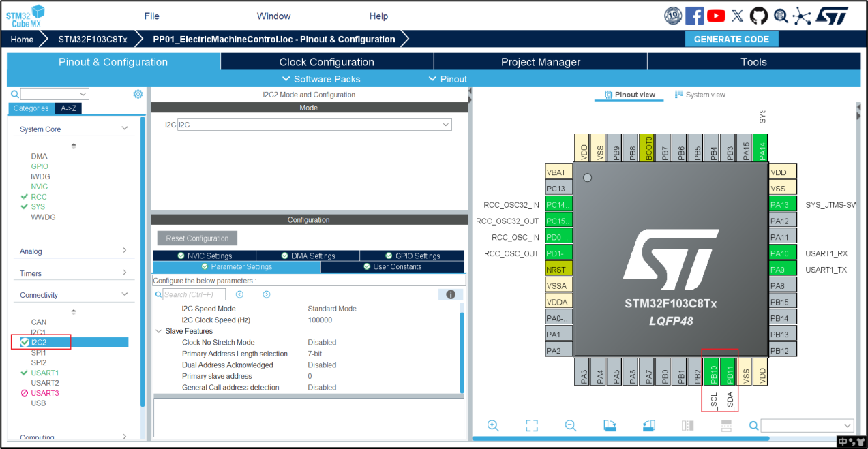Open the Facebook icon link
868x449 pixels.
click(694, 16)
